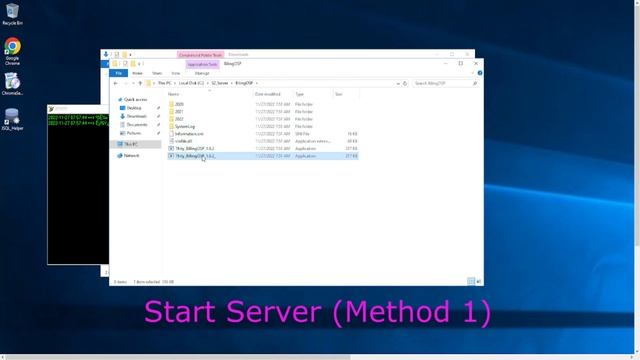The image size is (640, 360).
Task: Expand the ribbon with the chevron
Action: [x=473, y=73]
